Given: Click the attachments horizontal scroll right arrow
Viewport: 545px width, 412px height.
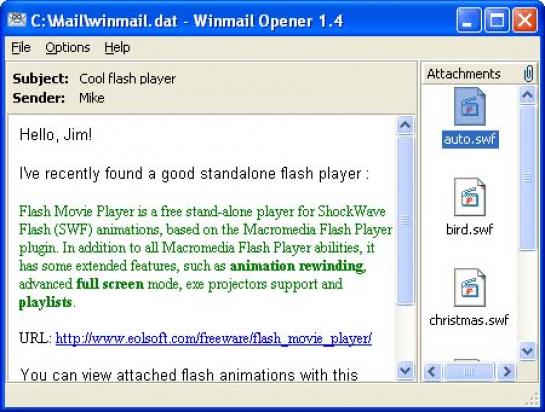Looking at the screenshot, I should click(507, 372).
